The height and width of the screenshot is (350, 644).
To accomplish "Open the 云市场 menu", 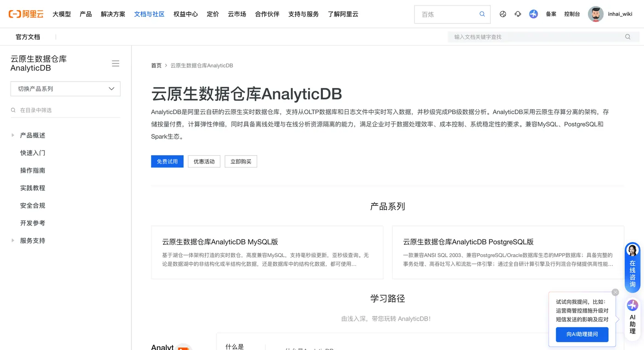I will coord(237,14).
